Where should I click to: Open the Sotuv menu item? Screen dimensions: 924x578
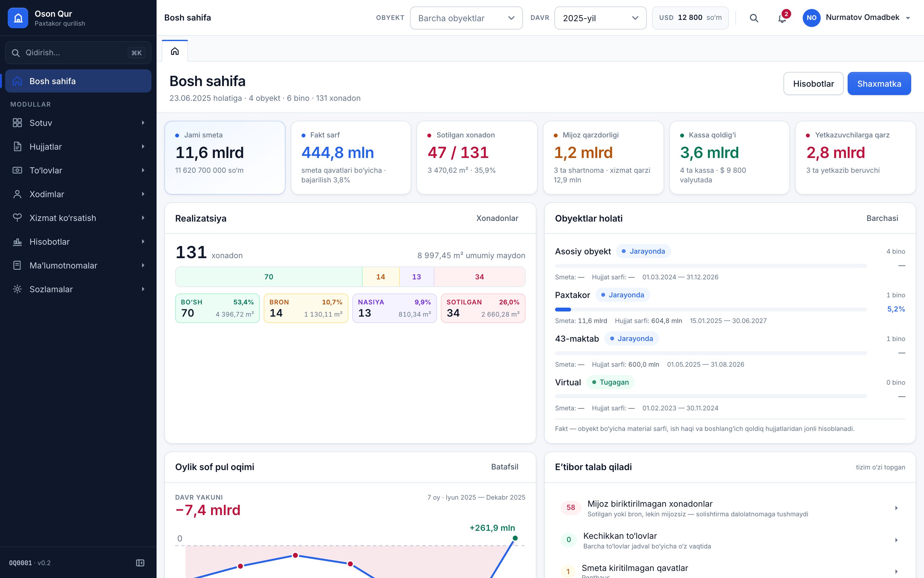point(78,123)
